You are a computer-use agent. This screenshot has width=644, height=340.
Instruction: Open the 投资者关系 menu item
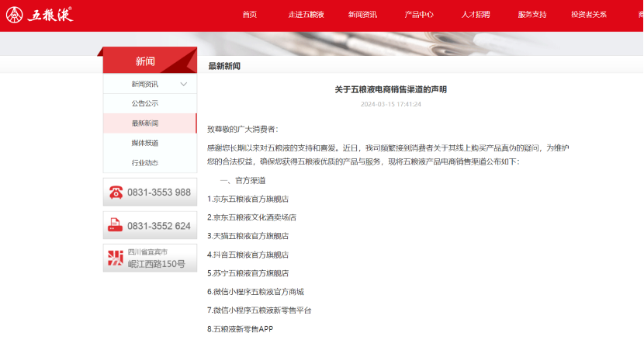(x=589, y=15)
